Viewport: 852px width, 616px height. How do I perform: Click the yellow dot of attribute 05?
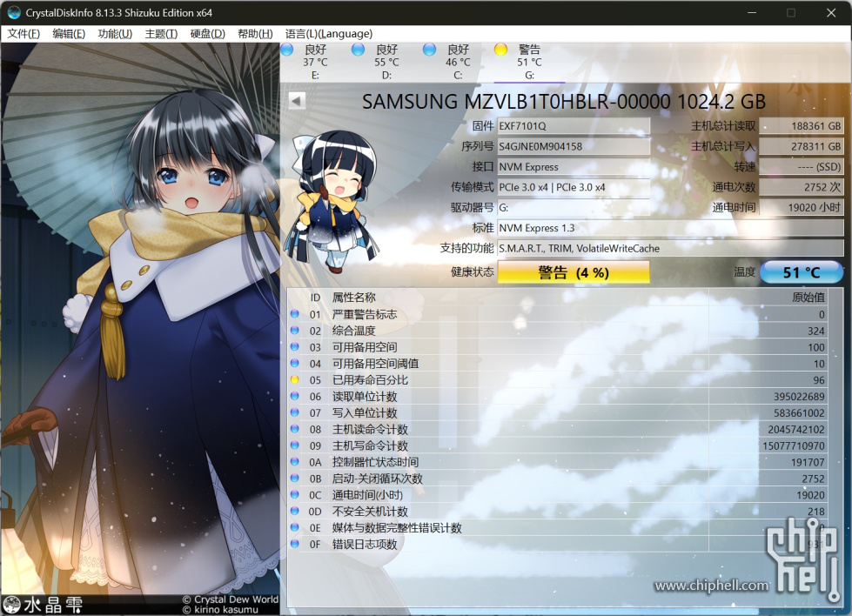(295, 379)
